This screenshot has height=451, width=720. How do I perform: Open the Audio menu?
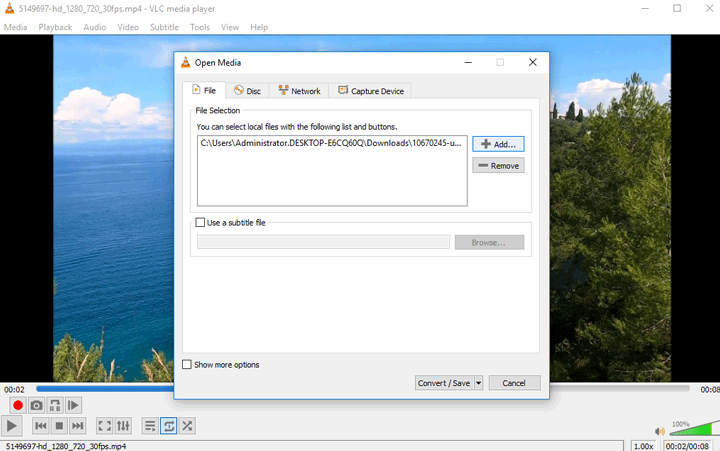click(x=95, y=27)
